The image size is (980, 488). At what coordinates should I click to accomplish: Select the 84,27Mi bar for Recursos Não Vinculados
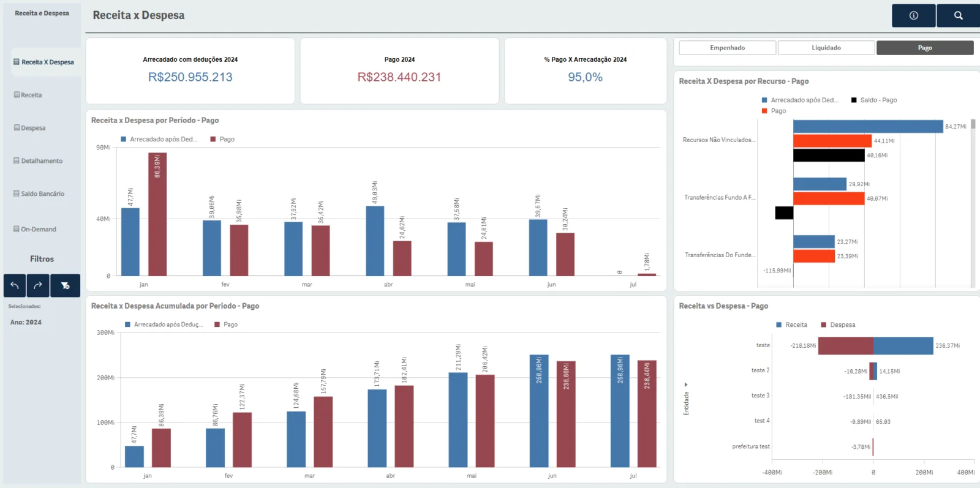click(868, 126)
